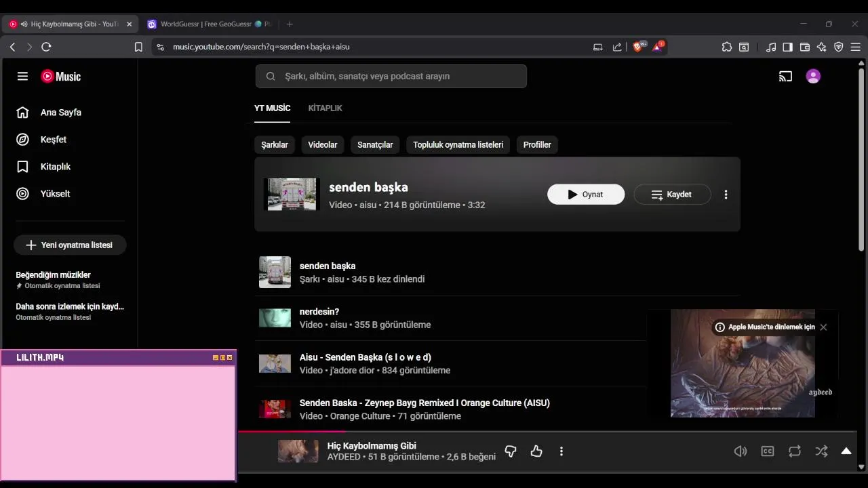Dislike the playing song

click(511, 451)
